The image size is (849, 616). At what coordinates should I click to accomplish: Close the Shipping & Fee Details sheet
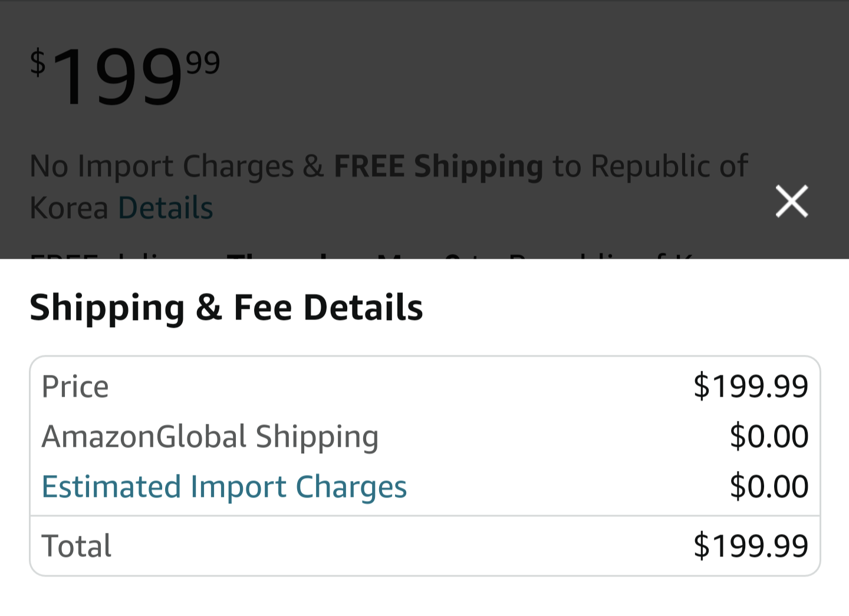click(791, 202)
